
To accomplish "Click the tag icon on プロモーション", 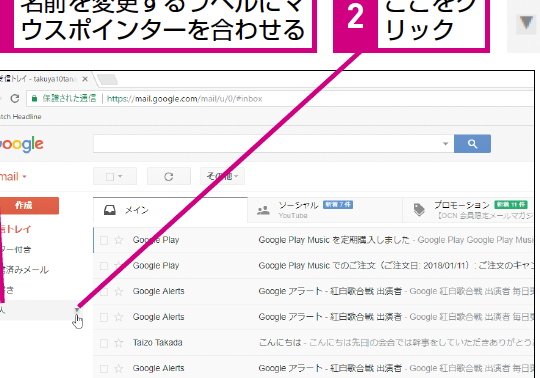I will point(419,210).
